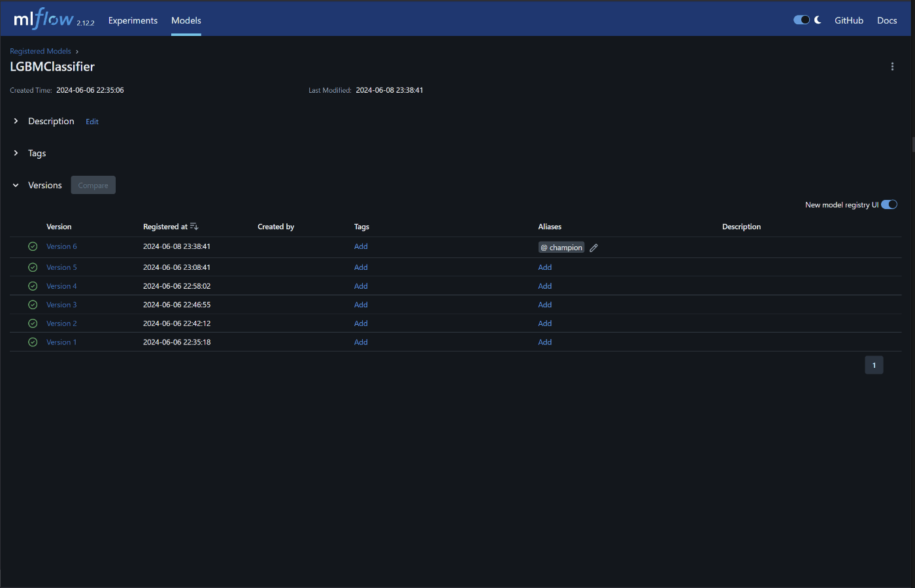Click Edit next to Description
Image resolution: width=915 pixels, height=588 pixels.
(92, 122)
